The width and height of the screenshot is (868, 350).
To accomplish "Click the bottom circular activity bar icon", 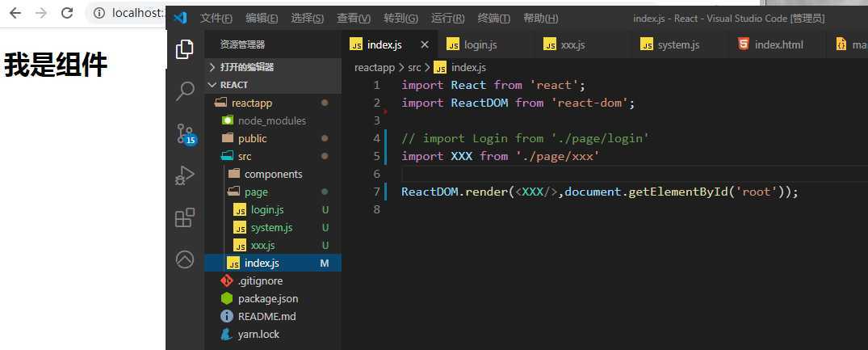I will point(184,259).
